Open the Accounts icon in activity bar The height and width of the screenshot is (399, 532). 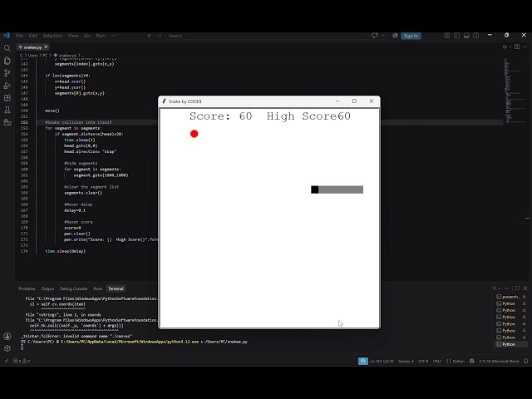[x=7, y=336]
